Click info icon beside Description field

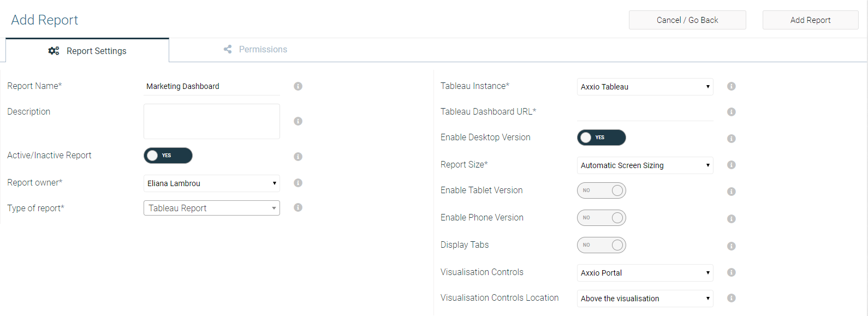298,121
